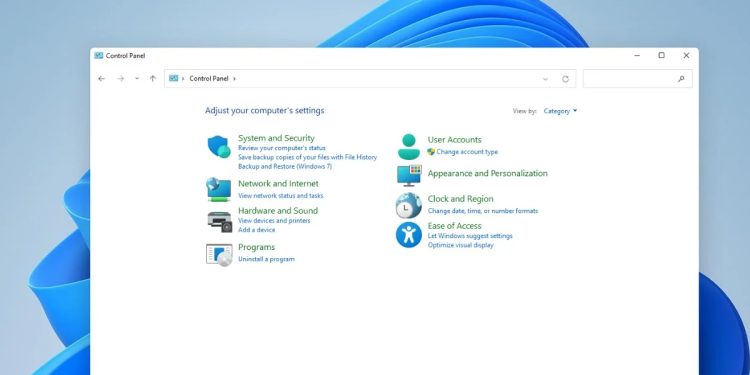
Task: Open Clock and Region globe-clock icon
Action: pos(408,205)
